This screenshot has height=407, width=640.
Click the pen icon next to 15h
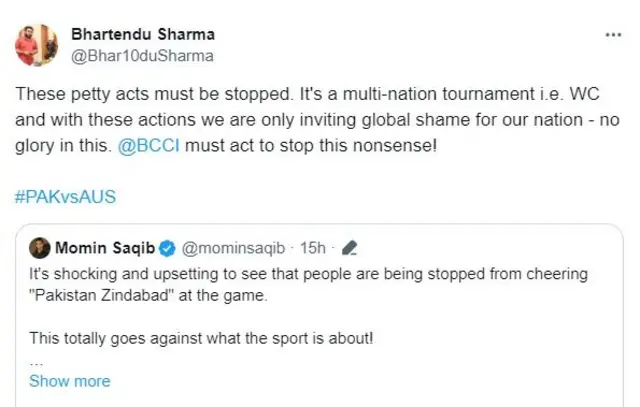[350, 247]
